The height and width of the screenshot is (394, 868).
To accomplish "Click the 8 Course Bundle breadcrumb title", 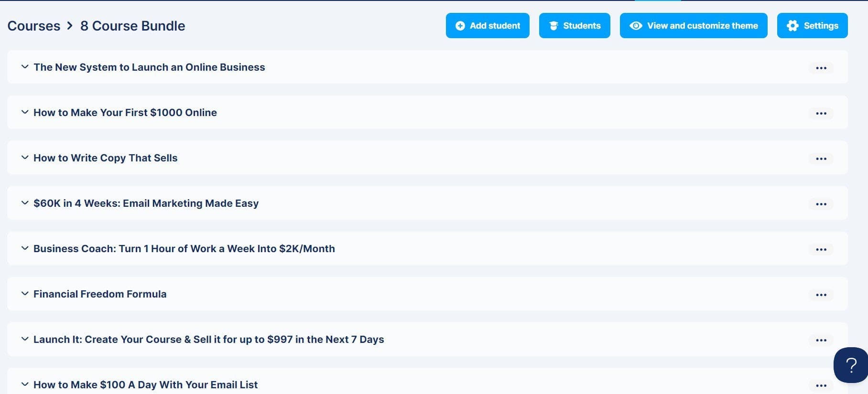I will pyautogui.click(x=133, y=26).
